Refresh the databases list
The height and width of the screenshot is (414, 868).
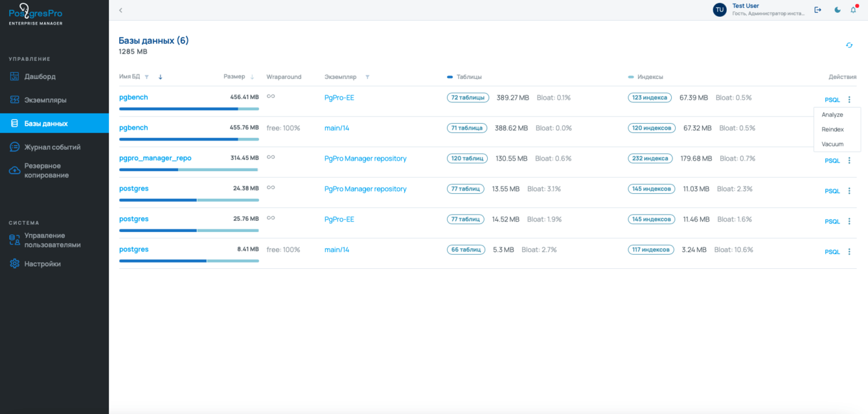click(x=849, y=45)
